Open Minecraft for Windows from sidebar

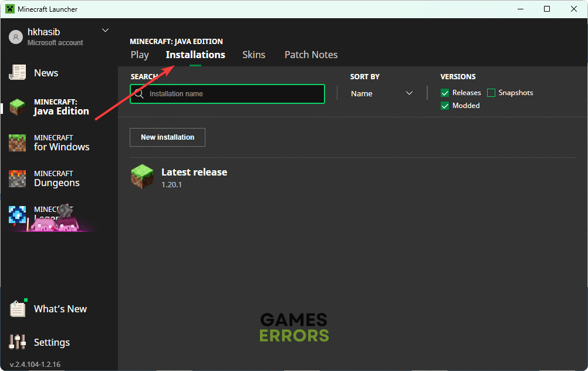(17, 143)
